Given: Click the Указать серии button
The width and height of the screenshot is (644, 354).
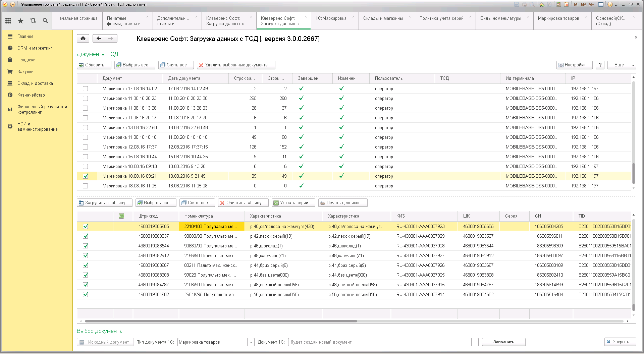Looking at the screenshot, I should (293, 202).
